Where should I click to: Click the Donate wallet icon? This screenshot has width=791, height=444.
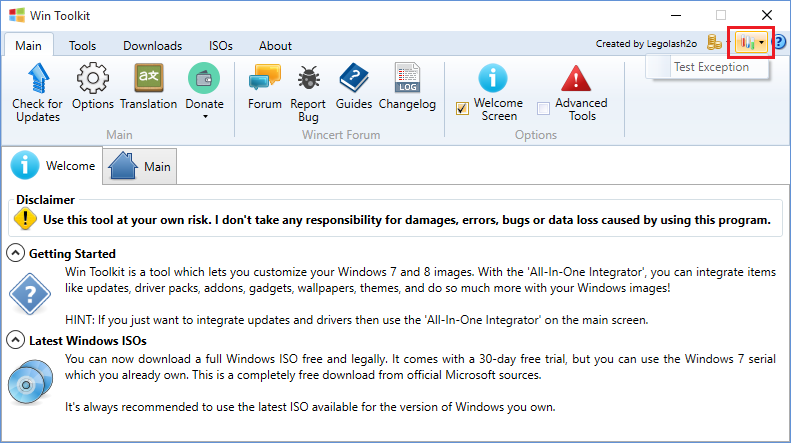tap(204, 78)
